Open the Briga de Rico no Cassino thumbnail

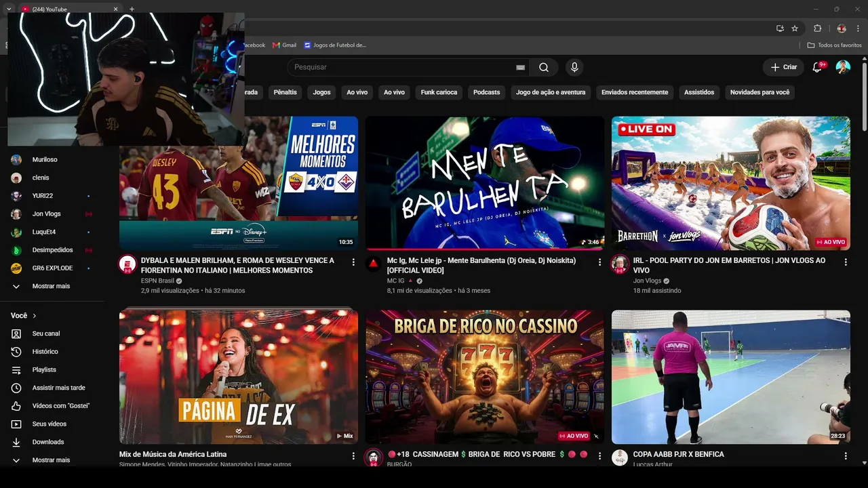485,377
